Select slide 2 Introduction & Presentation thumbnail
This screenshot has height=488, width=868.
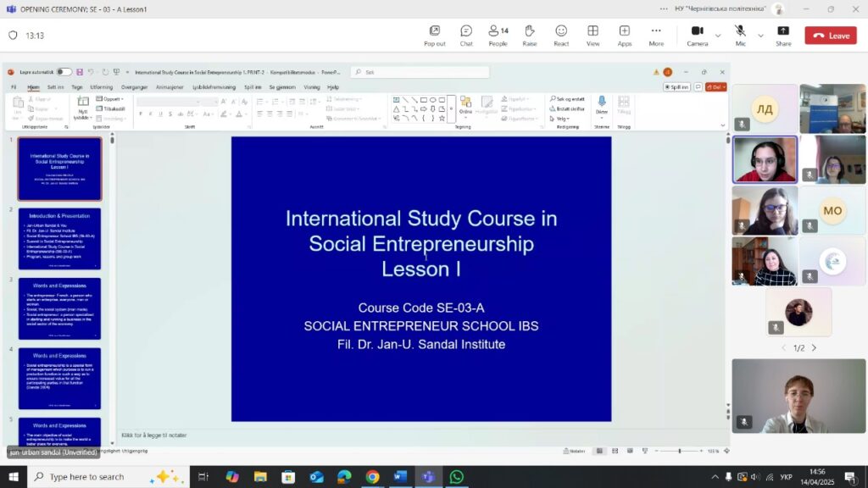tap(60, 238)
